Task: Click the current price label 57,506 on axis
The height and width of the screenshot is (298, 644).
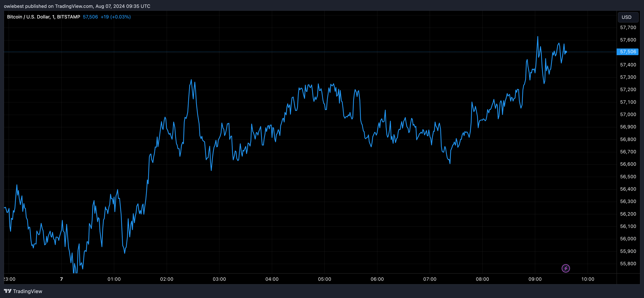Action: click(628, 52)
